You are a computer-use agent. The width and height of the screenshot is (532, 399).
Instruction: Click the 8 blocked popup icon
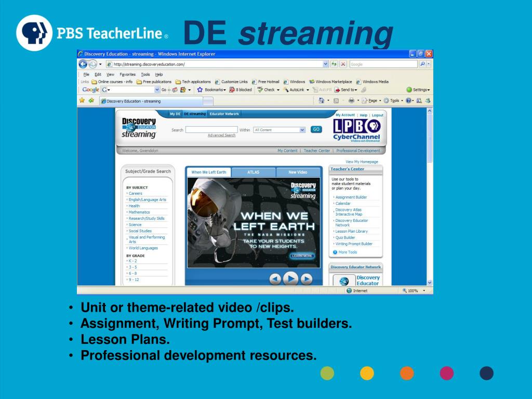[x=232, y=89]
